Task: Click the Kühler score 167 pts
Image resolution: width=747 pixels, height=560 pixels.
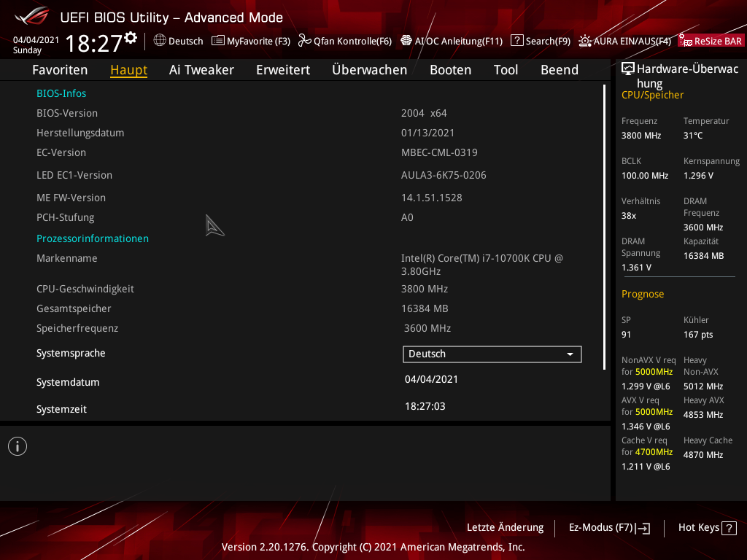Action: point(698,335)
